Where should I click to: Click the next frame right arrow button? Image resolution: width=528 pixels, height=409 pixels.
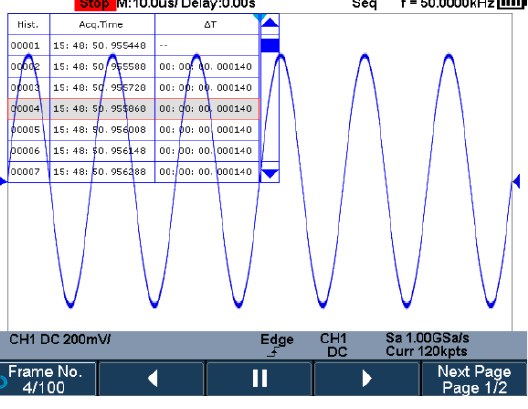367,378
